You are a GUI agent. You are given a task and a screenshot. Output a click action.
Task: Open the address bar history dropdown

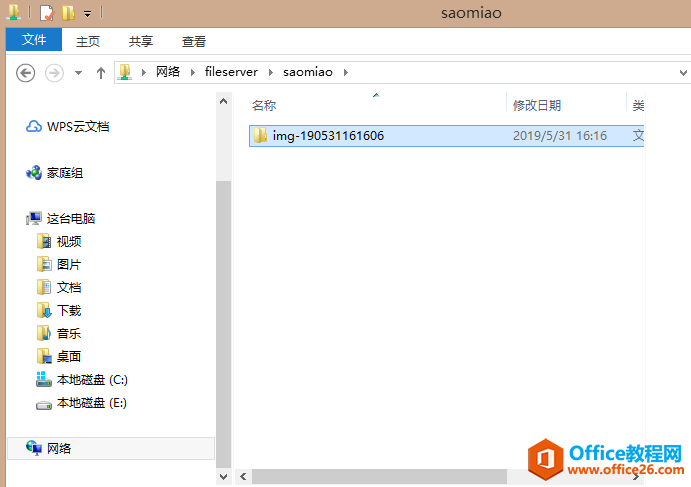(683, 73)
